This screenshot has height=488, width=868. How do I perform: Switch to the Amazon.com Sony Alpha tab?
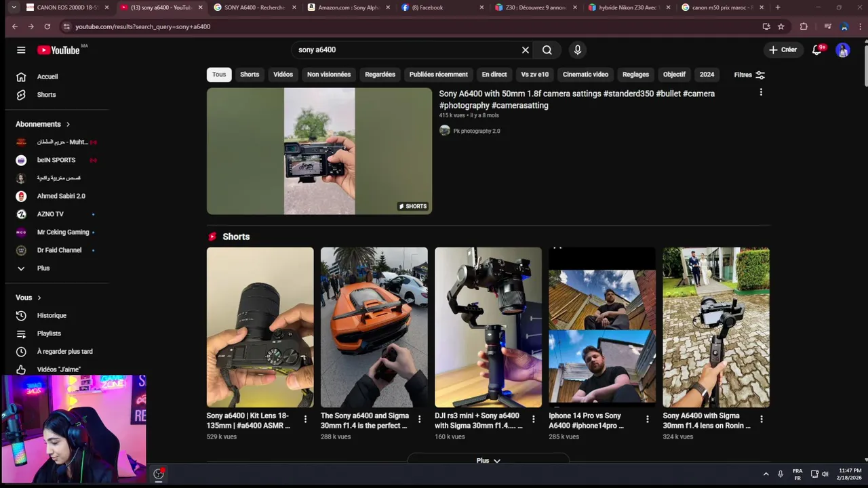pyautogui.click(x=349, y=7)
